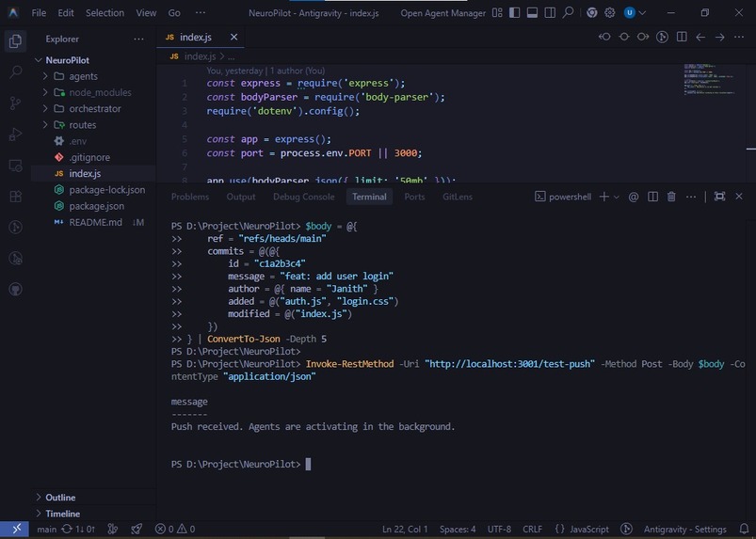Close the terminal panel

tap(739, 197)
